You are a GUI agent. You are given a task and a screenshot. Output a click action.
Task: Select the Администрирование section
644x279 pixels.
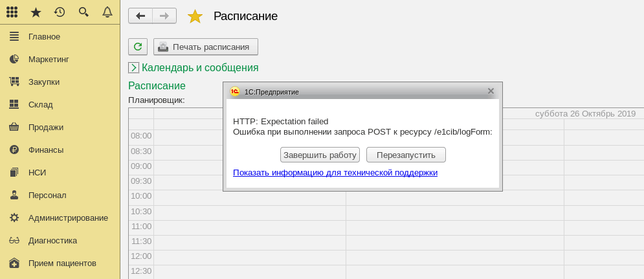point(68,218)
